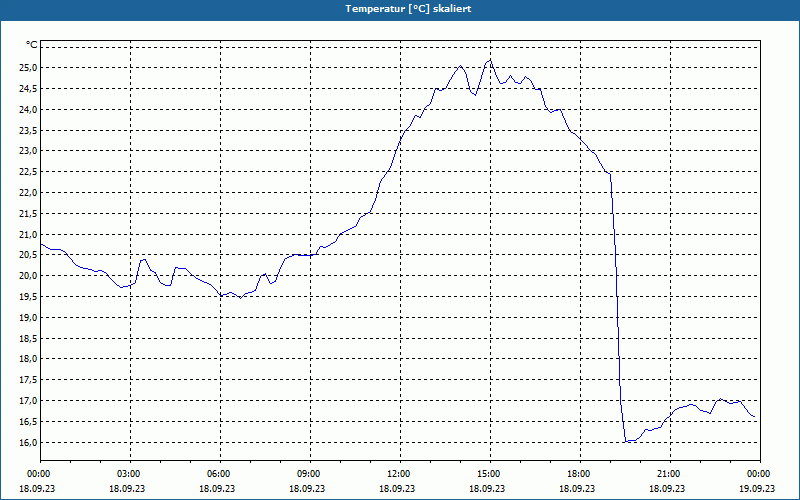The height and width of the screenshot is (500, 800).
Task: Click the 17,0 temperature label
Action: 29,401
